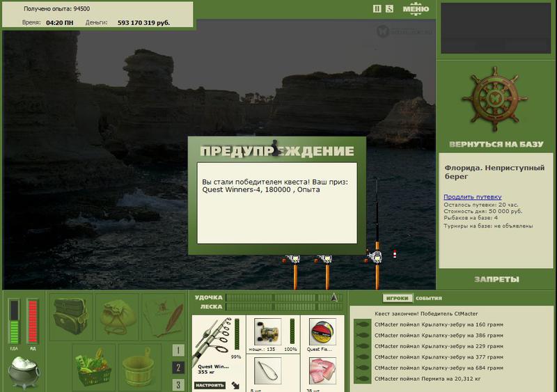Image resolution: width=557 pixels, height=392 pixels.
Task: Click the ship's wheel emblem
Action: [495, 99]
